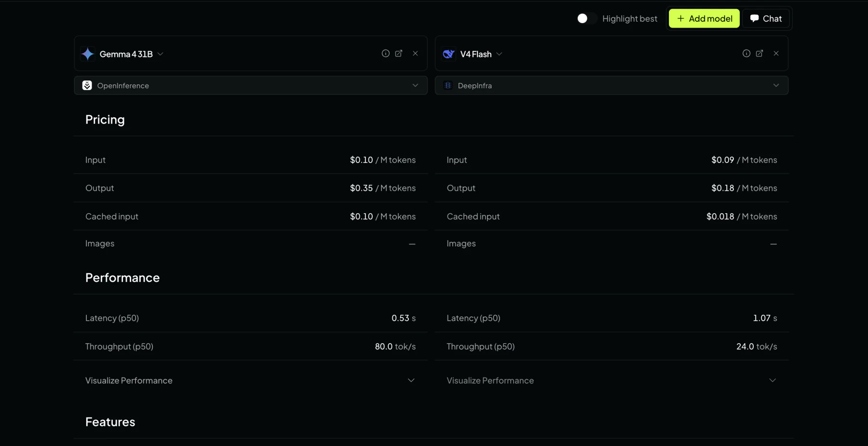Select the Pricing heading

[x=105, y=120]
